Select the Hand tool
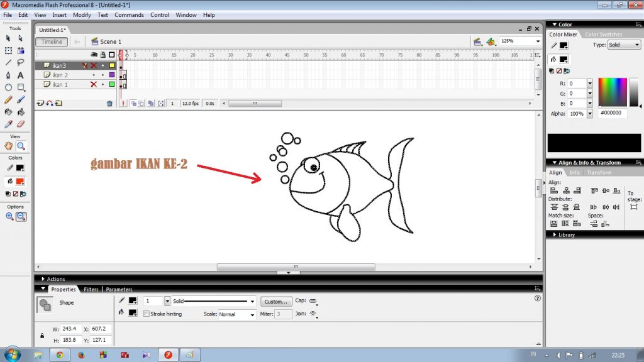 point(8,146)
